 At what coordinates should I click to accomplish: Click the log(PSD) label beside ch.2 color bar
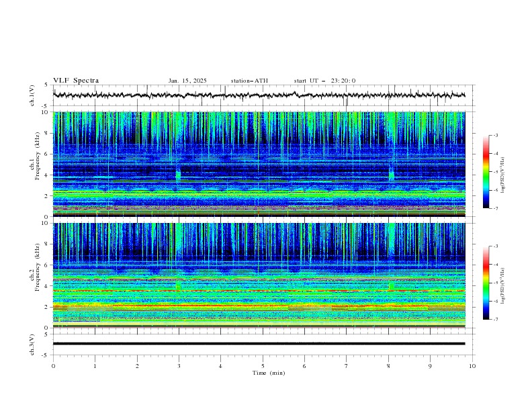click(503, 286)
